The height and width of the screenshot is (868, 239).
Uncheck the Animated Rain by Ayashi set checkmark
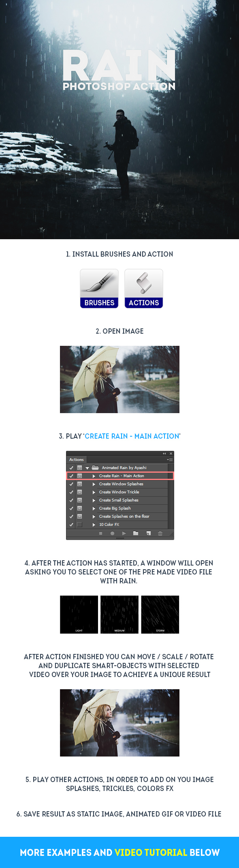click(x=71, y=467)
